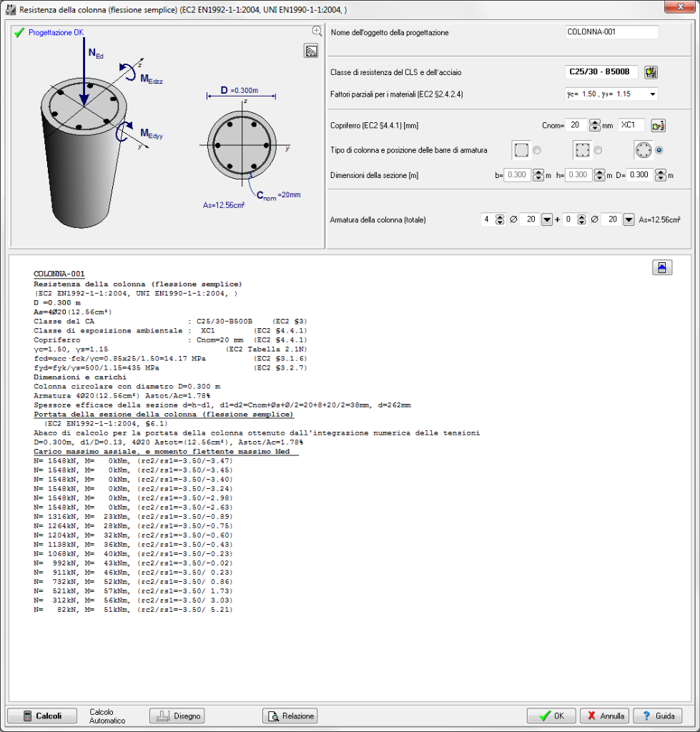Screen dimensions: 700x732
Task: Increase the diameter D value with up arrow
Action: 661,172
